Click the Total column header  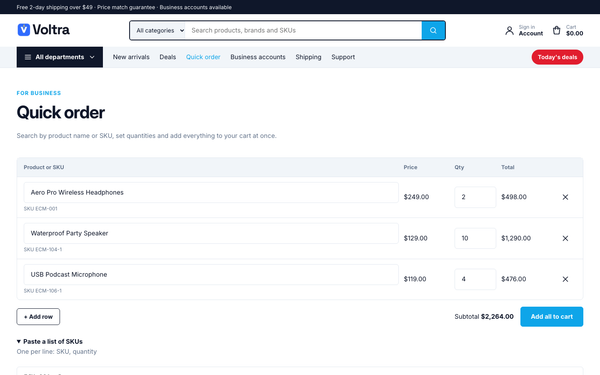[508, 167]
